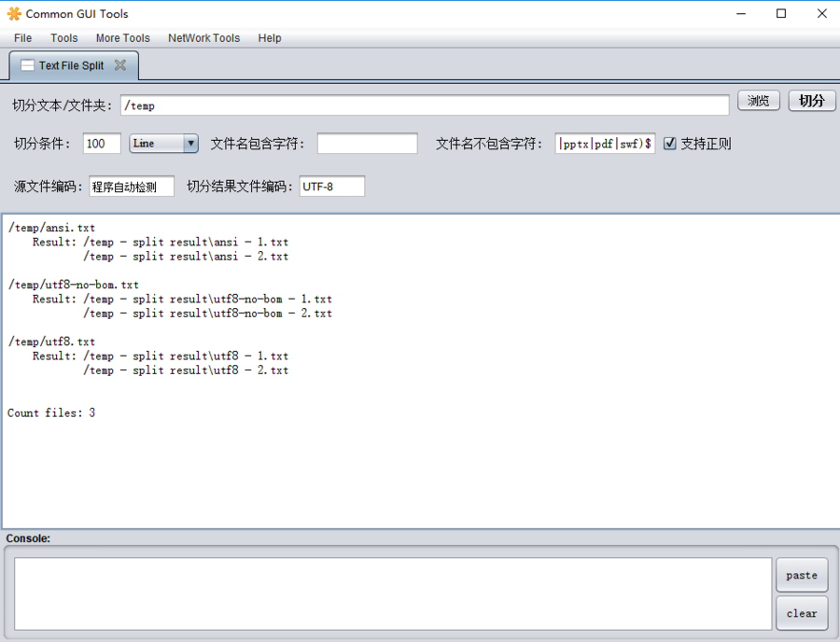Image resolution: width=840 pixels, height=642 pixels.
Task: Click the /temp/utf8-no-bom.txt line
Action: [x=74, y=285]
